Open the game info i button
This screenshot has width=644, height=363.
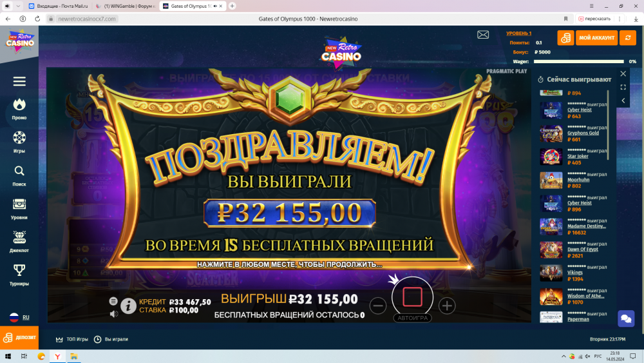click(x=128, y=306)
